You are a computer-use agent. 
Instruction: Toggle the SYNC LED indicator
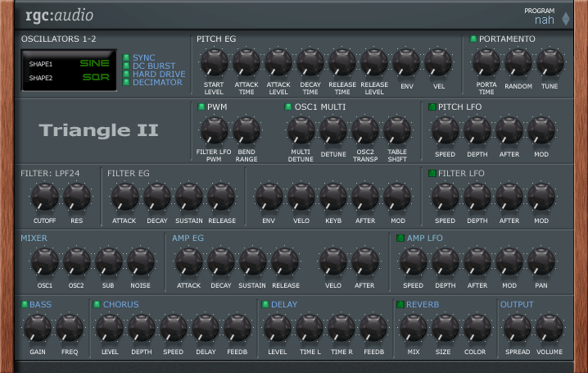126,57
